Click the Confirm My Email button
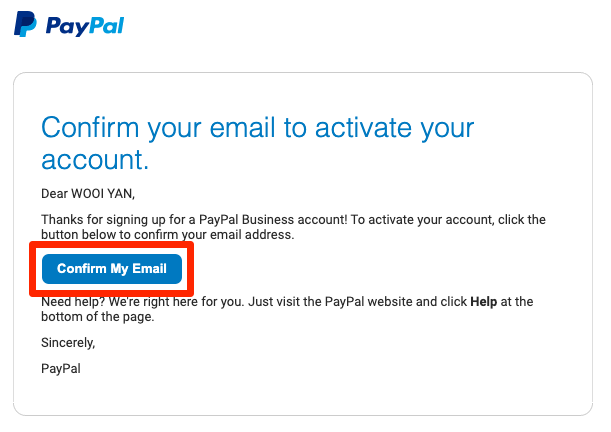 [112, 269]
